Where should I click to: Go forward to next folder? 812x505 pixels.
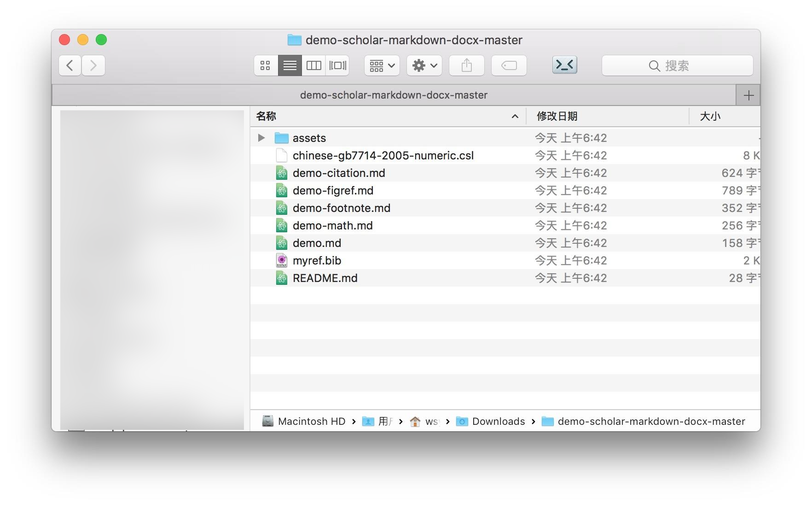(x=93, y=65)
